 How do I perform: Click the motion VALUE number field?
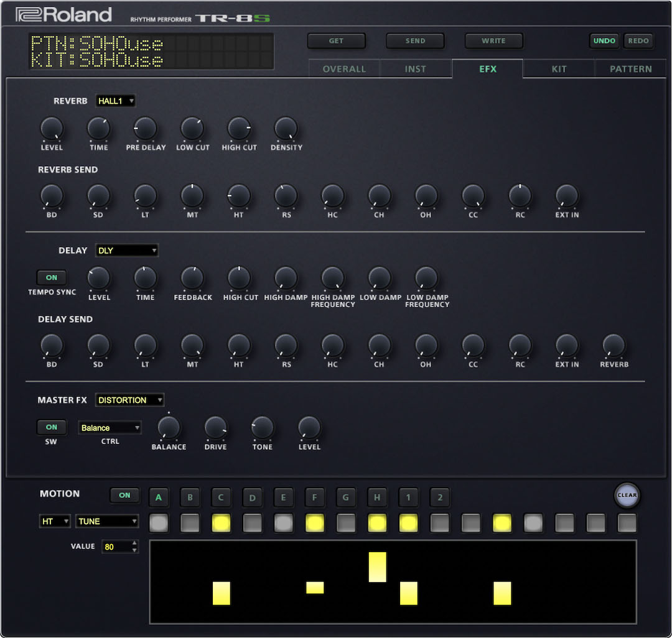(117, 547)
